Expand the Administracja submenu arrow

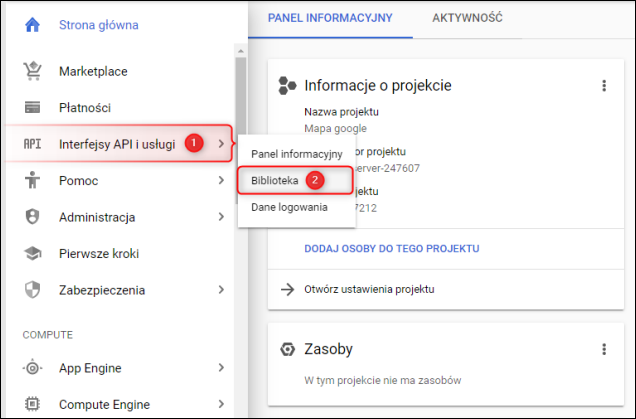[220, 217]
